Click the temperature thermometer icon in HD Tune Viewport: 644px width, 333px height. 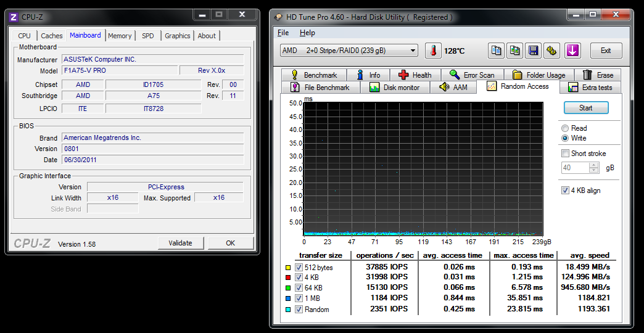coord(432,51)
